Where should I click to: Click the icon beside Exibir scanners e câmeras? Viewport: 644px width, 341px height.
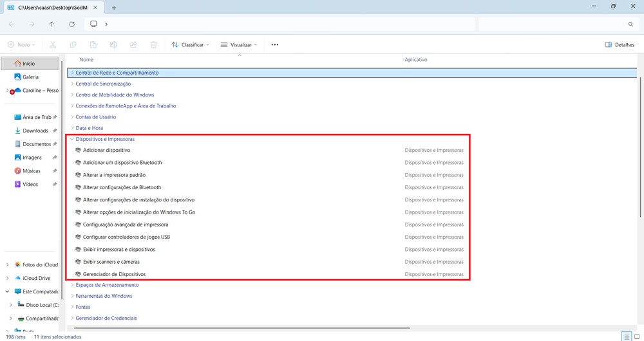point(78,262)
